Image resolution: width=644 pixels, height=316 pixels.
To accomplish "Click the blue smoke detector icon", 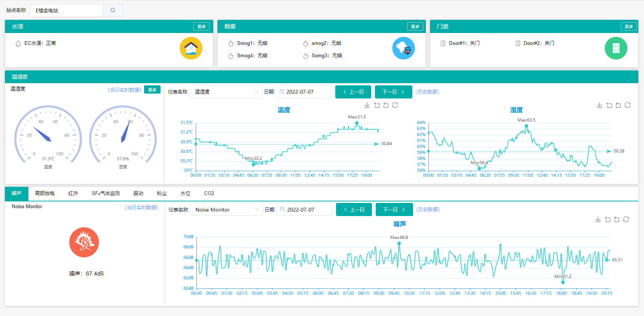I will coord(403,48).
